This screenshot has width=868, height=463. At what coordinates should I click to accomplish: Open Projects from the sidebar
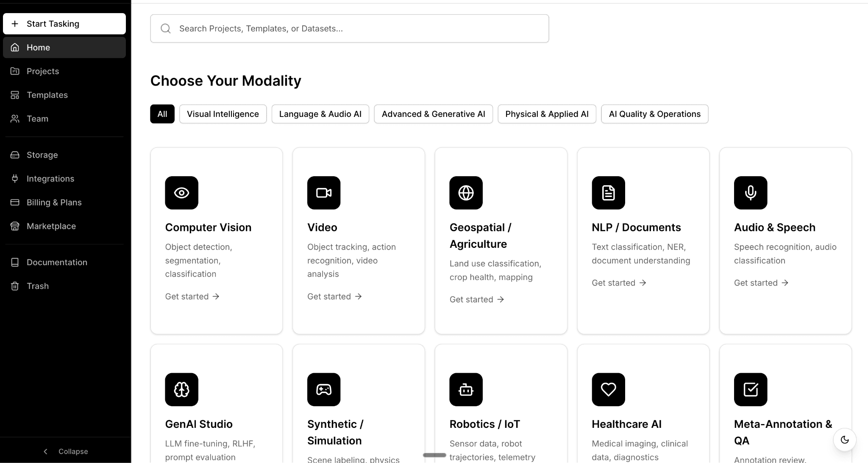pyautogui.click(x=43, y=71)
